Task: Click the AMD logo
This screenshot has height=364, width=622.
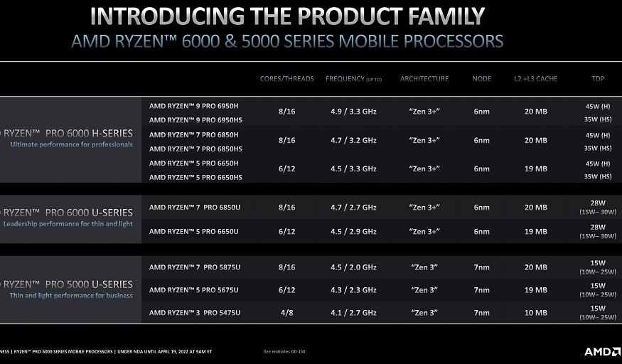Action: (603, 351)
